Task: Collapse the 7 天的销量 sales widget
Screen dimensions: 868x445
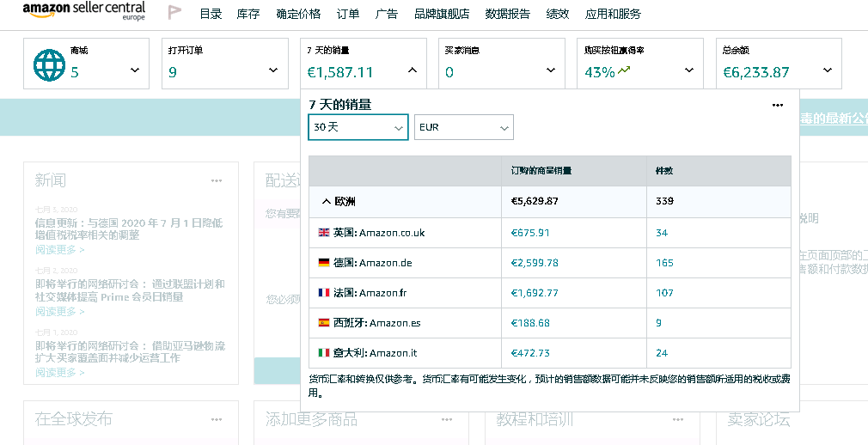Action: click(x=412, y=70)
